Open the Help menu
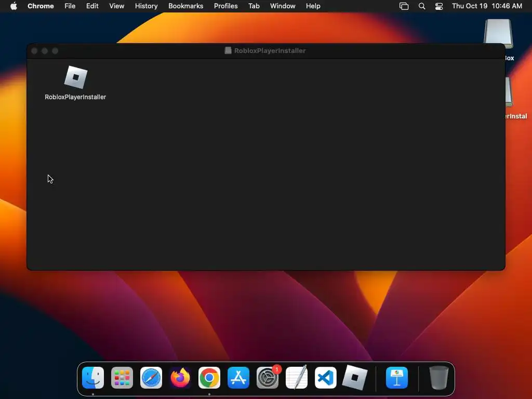This screenshot has height=399, width=532. click(313, 6)
